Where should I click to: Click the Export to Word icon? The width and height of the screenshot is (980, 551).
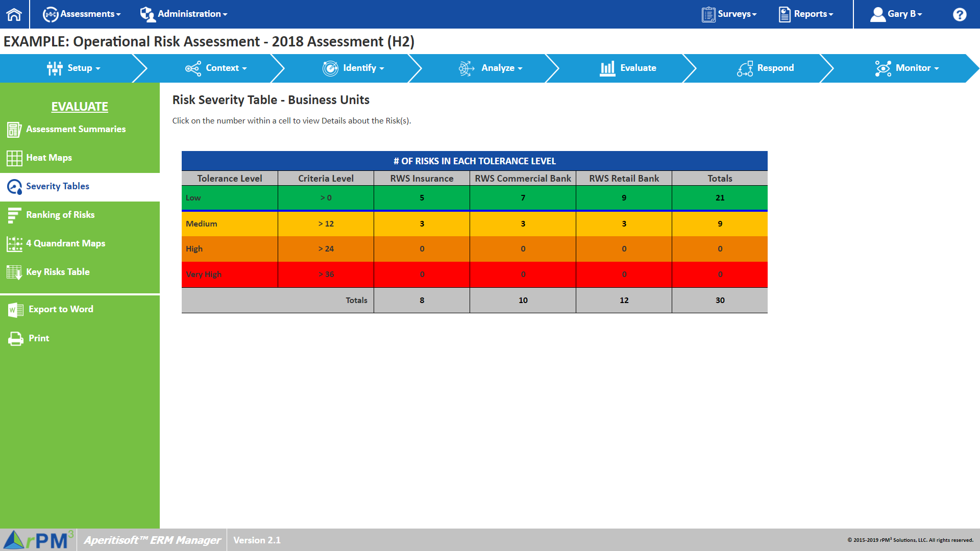[x=16, y=310]
